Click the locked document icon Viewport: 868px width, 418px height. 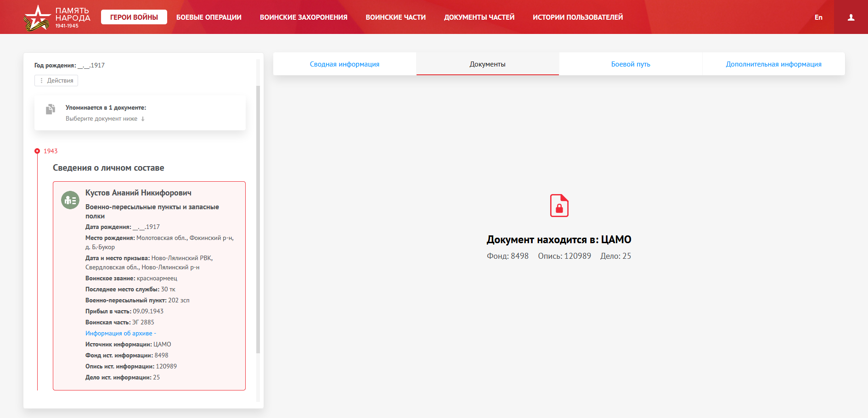(559, 206)
